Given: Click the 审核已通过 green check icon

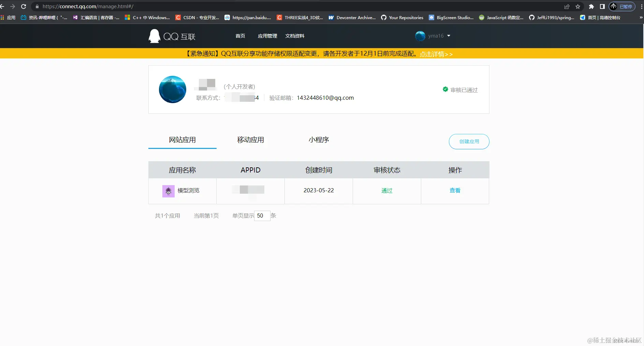Looking at the screenshot, I should (445, 89).
